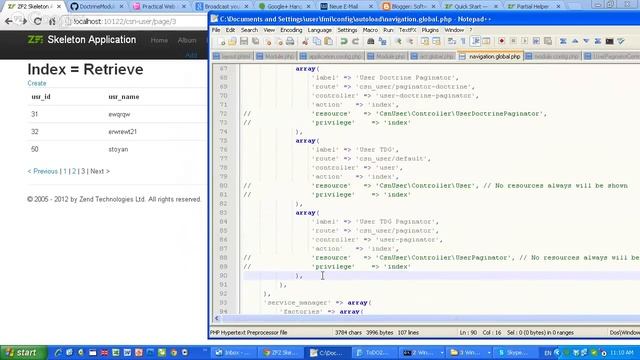Screen dimensions: 640x360
Task: Click the Stop Recording macro icon
Action: [513, 41]
